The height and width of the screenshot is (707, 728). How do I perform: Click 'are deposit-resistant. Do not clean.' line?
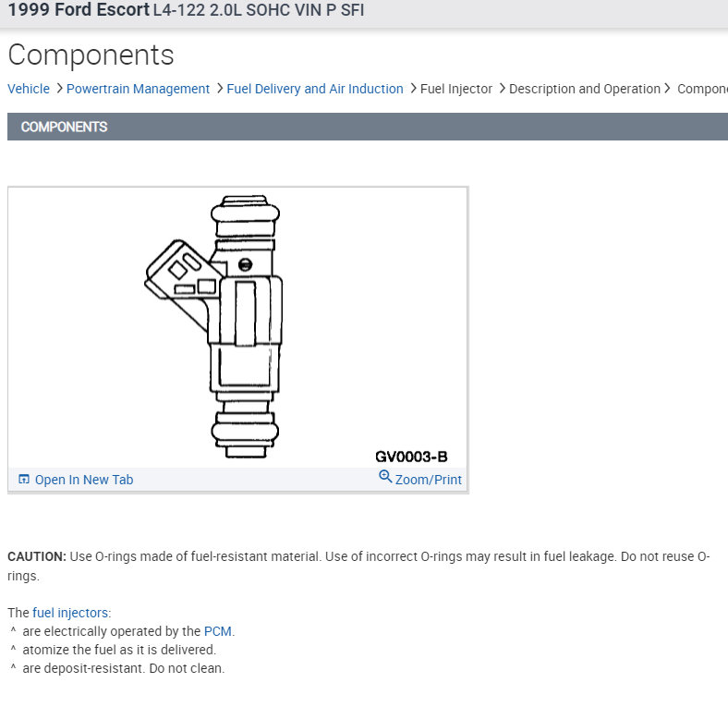tap(124, 668)
